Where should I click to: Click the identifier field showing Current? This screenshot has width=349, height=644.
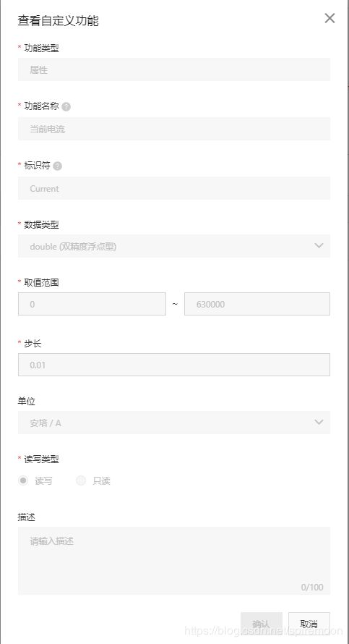pos(174,188)
